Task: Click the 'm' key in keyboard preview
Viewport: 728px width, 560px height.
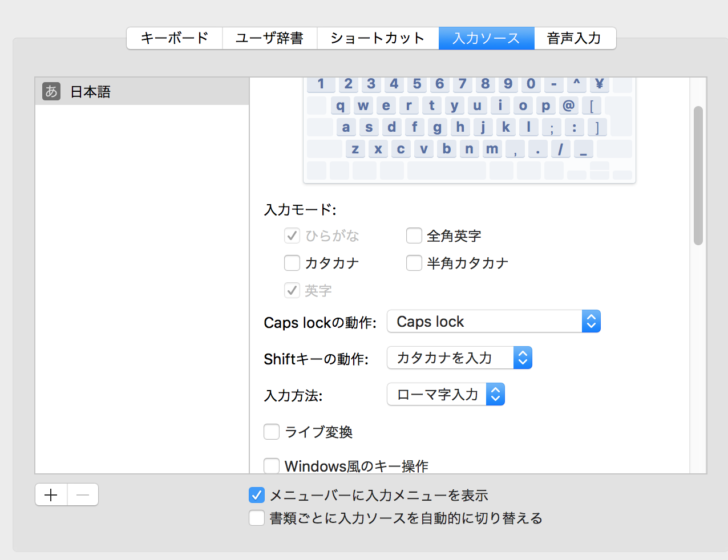Action: pyautogui.click(x=492, y=149)
